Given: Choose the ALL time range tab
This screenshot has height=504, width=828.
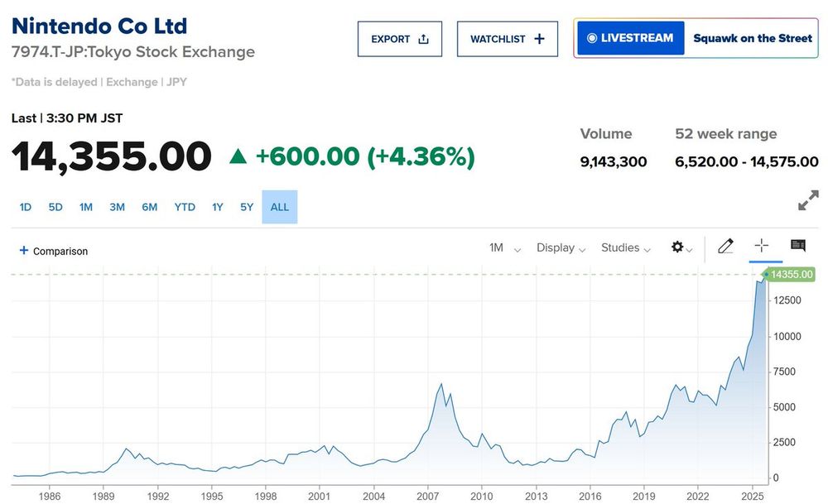Looking at the screenshot, I should click(x=279, y=207).
